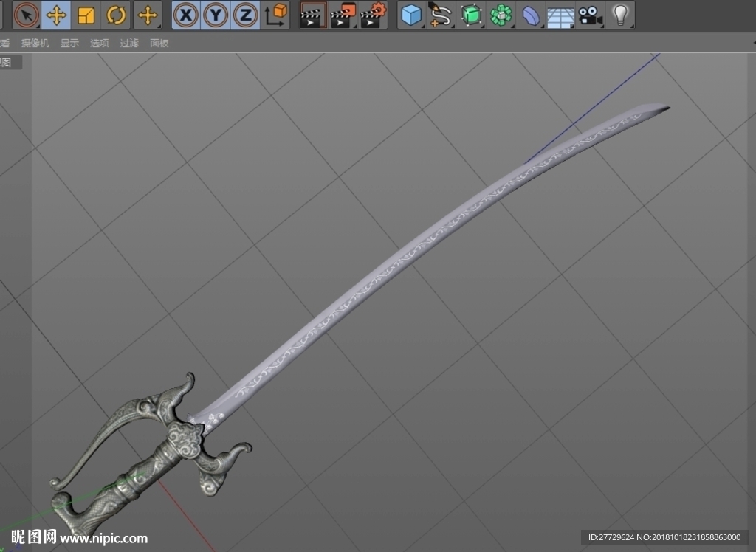Viewport: 756px width, 552px height.
Task: Open the 摄像机 menu
Action: pyautogui.click(x=35, y=44)
